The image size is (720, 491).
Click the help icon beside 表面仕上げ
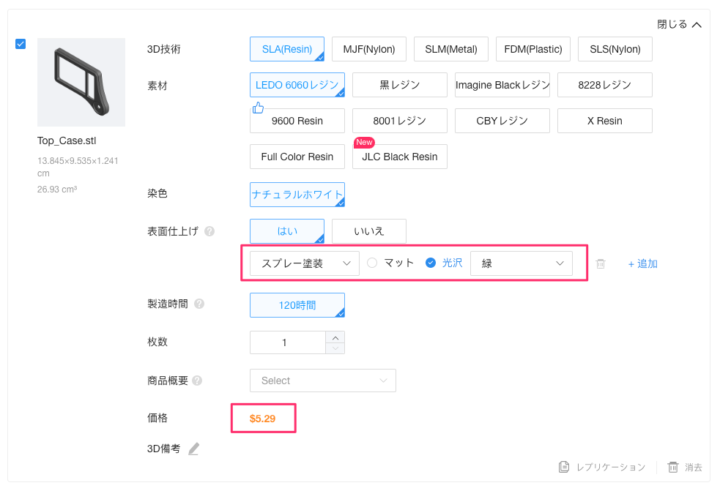point(210,231)
